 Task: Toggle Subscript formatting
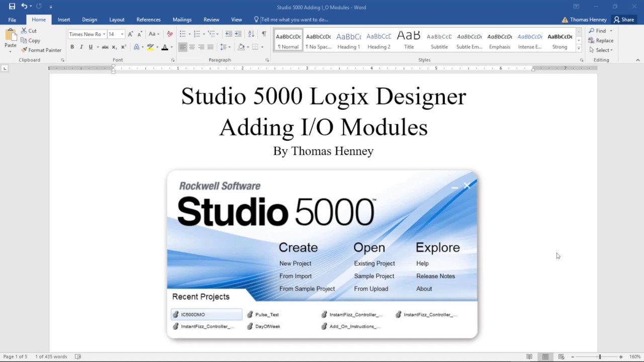tap(114, 47)
